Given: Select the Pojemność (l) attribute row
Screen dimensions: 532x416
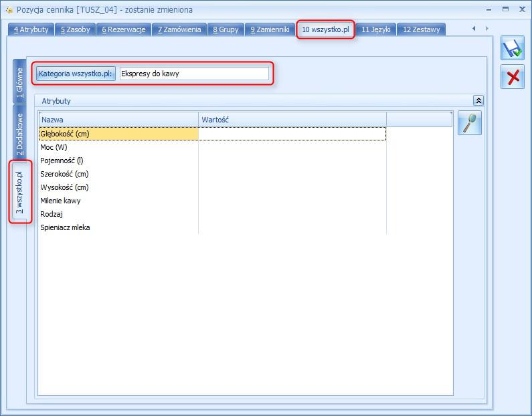Looking at the screenshot, I should (x=212, y=161).
